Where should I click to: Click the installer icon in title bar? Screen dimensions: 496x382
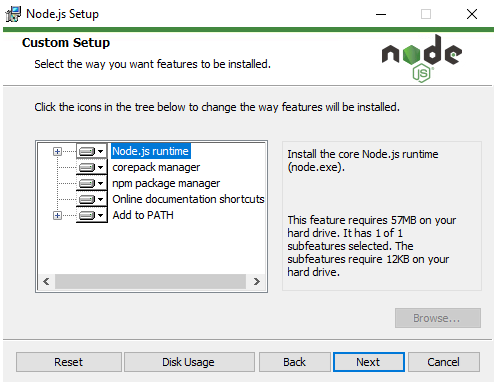(13, 14)
